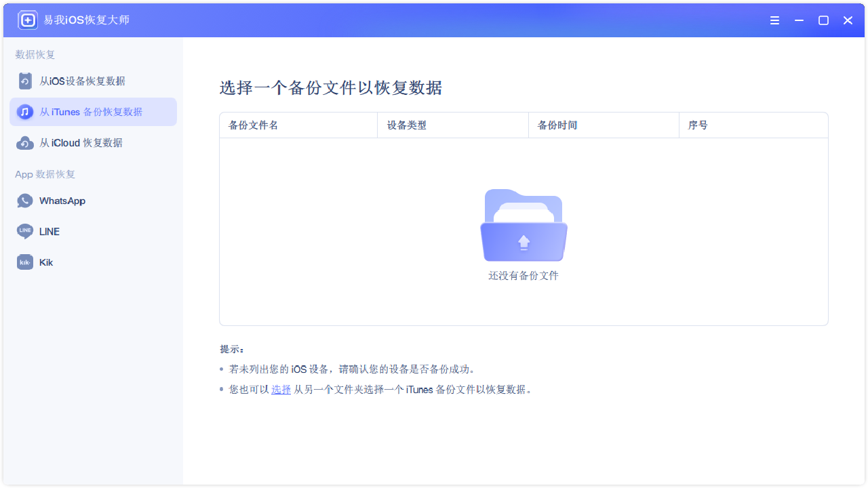868x488 pixels.
Task: Open WhatsApp data recovery section
Action: tap(62, 201)
